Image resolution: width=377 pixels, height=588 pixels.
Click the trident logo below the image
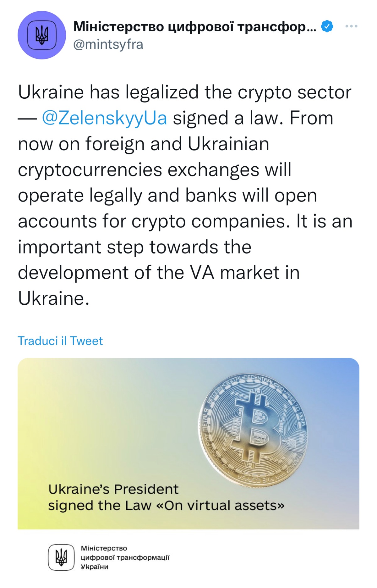click(61, 557)
